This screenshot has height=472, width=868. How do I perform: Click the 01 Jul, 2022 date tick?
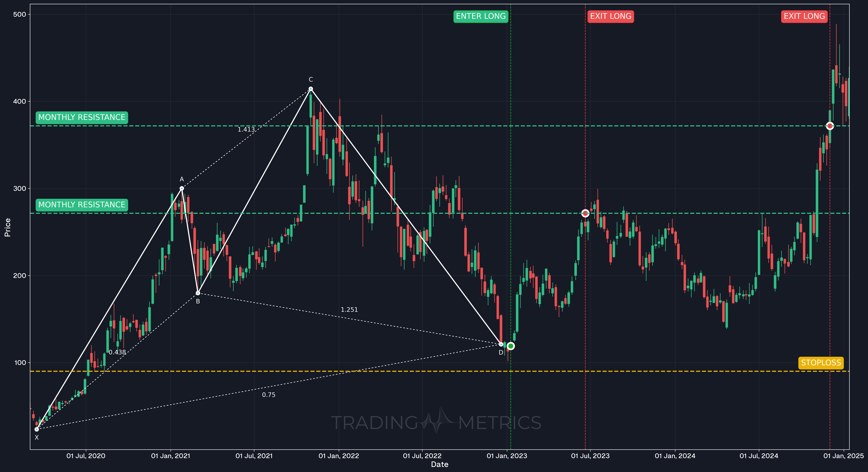(x=422, y=456)
